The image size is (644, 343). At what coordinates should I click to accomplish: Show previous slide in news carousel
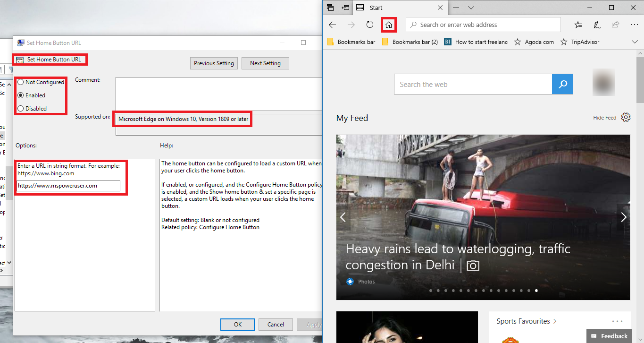point(343,217)
